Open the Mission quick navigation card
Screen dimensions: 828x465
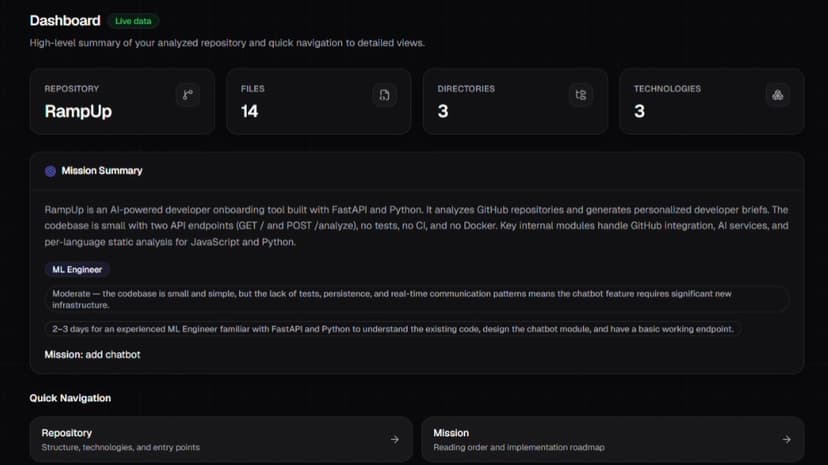(613, 440)
